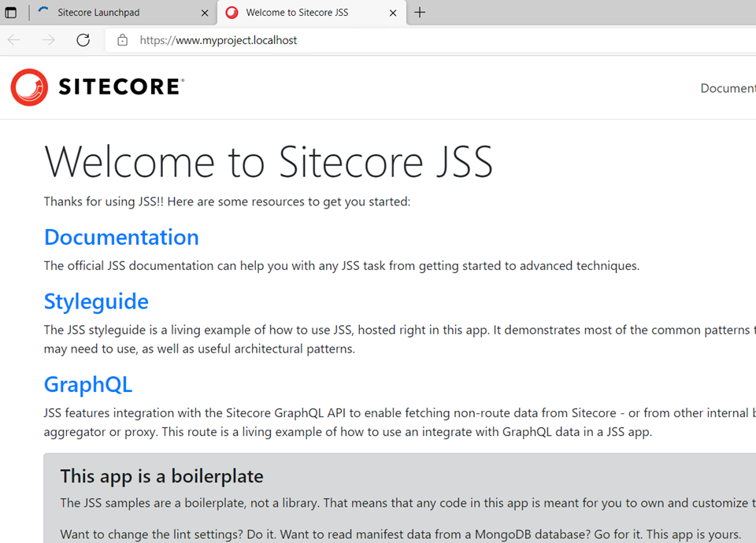Click the Welcome to Sitecore JSS heading
Screen dimensions: 756x543
point(269,162)
